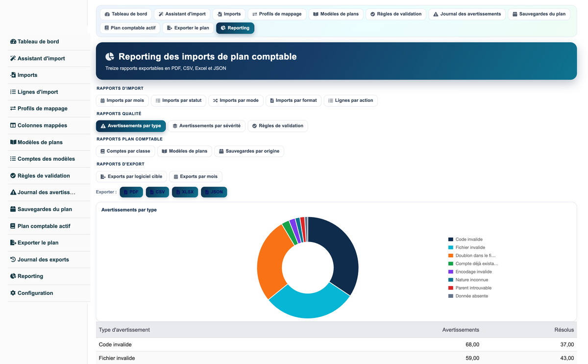Open the Journal des avertissements top tab

click(x=467, y=14)
